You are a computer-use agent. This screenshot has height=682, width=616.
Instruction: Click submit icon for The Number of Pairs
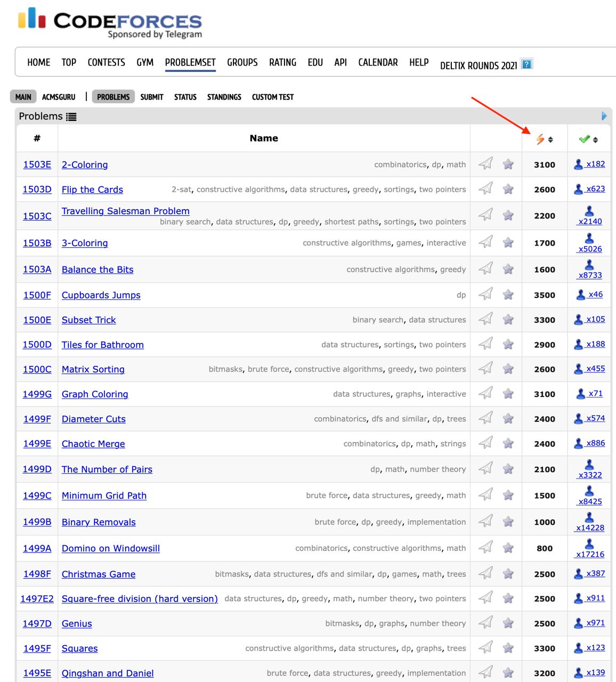[485, 468]
